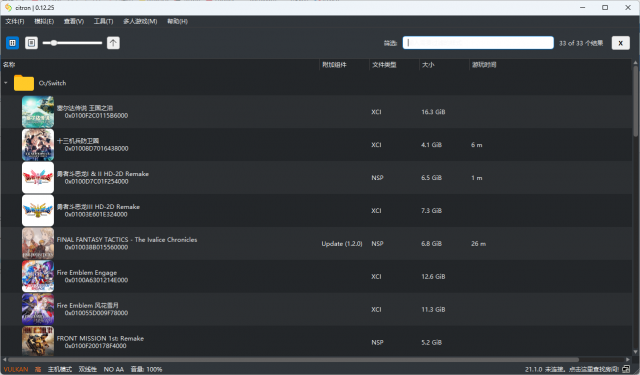The image size is (640, 375).
Task: Select the Zelda Tears of the Kingdom cover
Action: (38, 112)
